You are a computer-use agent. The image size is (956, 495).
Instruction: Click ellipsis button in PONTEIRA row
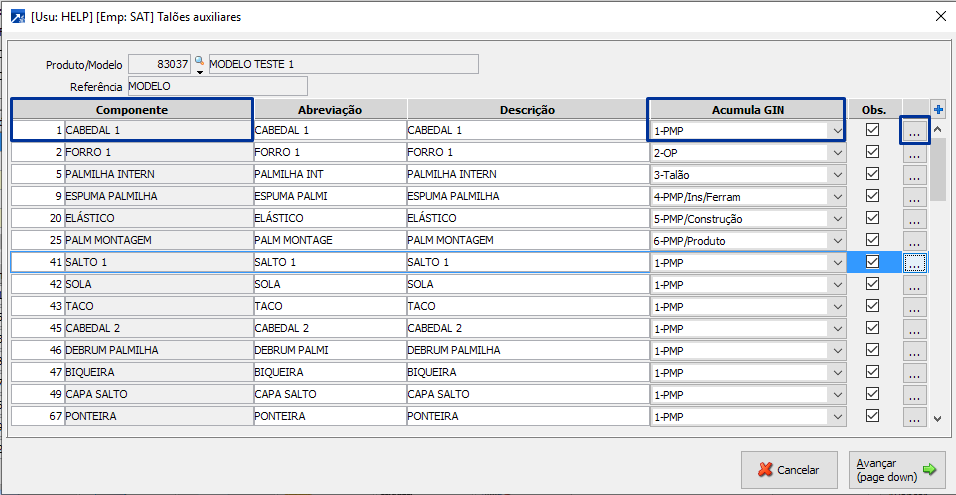tap(915, 416)
